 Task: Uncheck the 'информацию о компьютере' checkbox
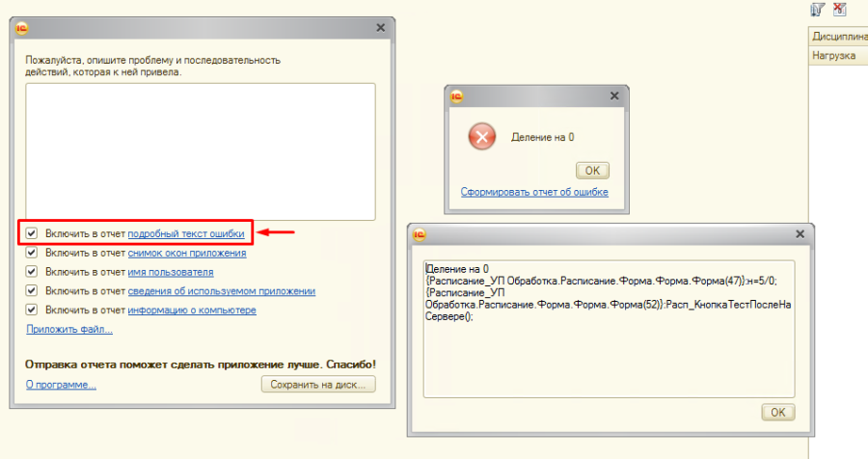pyautogui.click(x=32, y=310)
